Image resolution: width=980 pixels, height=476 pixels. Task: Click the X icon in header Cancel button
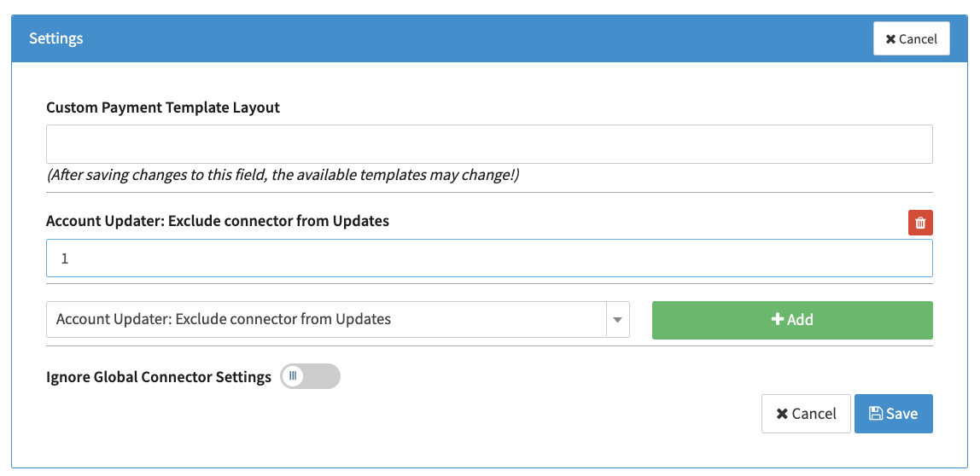890,39
